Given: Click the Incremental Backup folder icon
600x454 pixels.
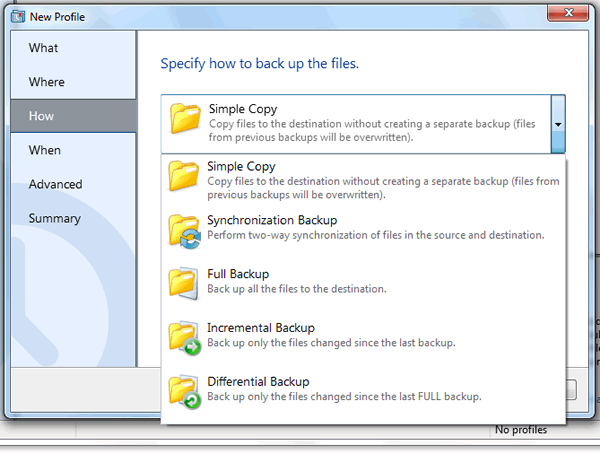Looking at the screenshot, I should 186,336.
